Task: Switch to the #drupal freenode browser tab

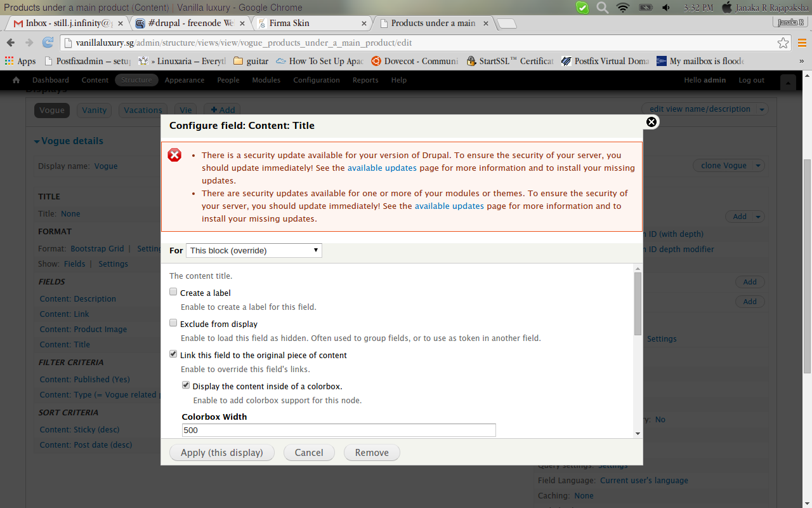Action: pyautogui.click(x=191, y=23)
